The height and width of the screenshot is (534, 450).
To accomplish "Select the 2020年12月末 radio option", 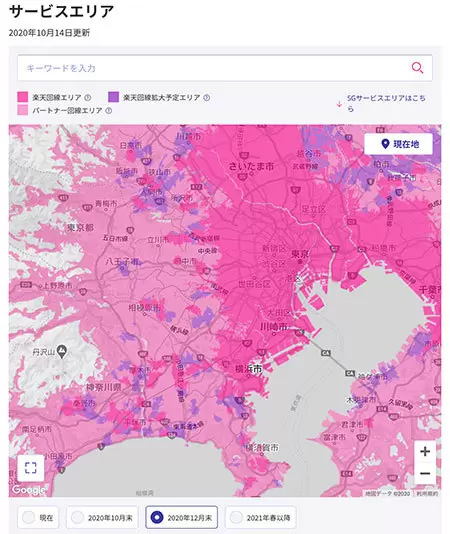I will 182,517.
